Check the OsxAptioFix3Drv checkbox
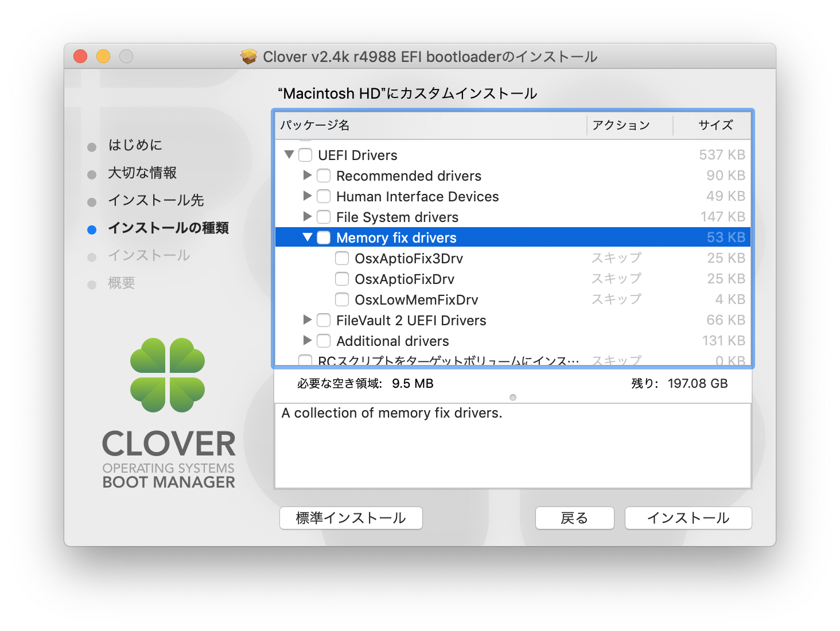This screenshot has width=840, height=631. [x=342, y=258]
